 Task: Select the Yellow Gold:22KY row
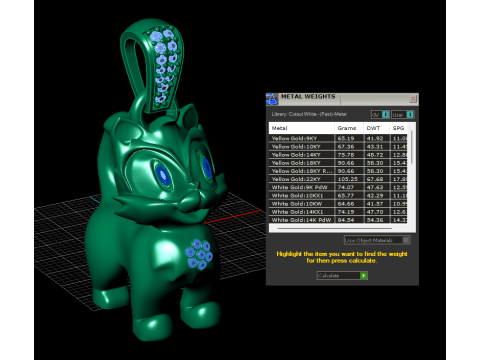pos(338,179)
